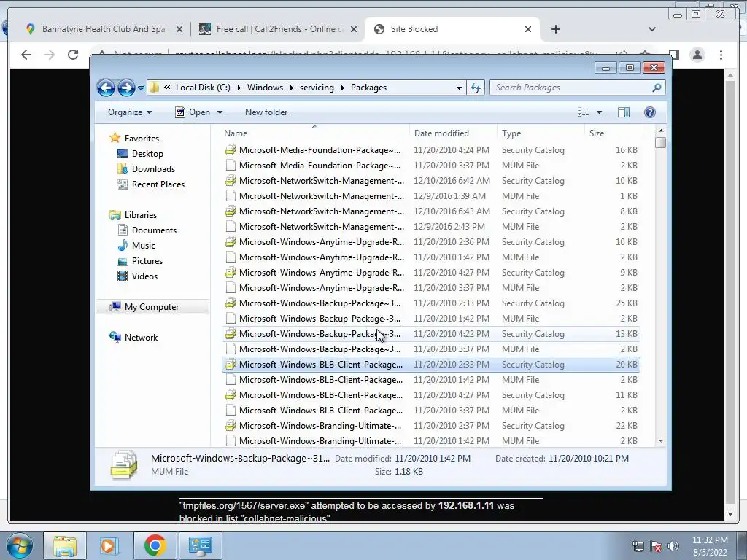Expand arrow after servicing breadcrumb
The height and width of the screenshot is (560, 747).
(342, 87)
